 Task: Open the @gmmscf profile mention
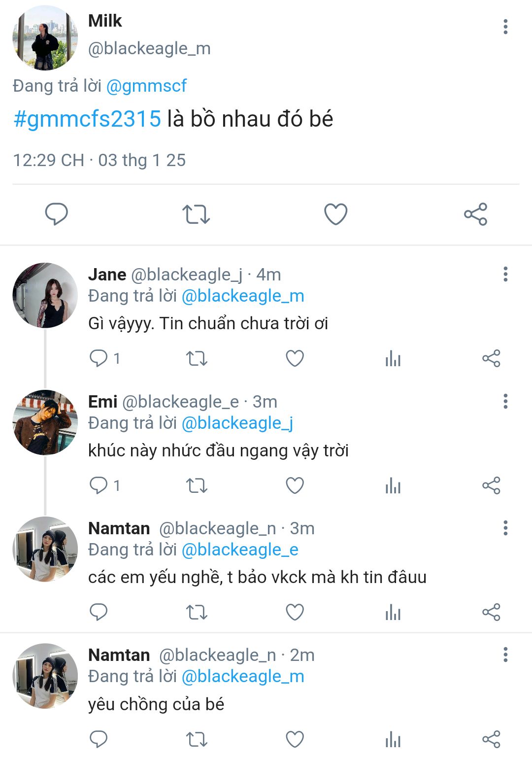tap(146, 86)
